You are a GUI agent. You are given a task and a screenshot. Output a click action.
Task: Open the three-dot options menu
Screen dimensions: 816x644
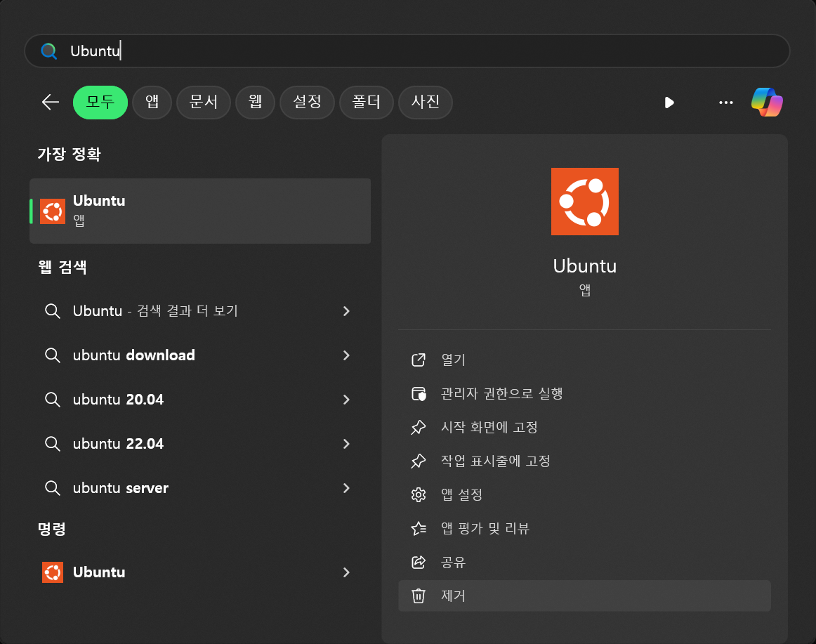tap(726, 103)
